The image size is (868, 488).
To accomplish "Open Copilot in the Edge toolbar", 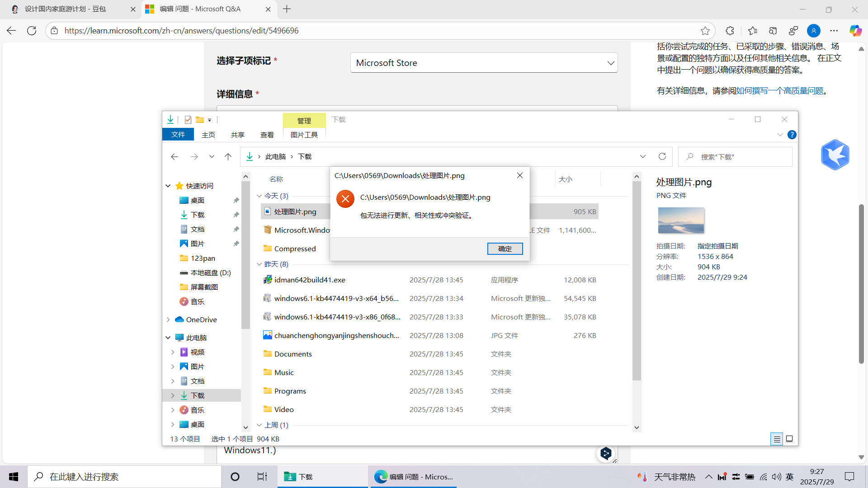I will pos(855,30).
